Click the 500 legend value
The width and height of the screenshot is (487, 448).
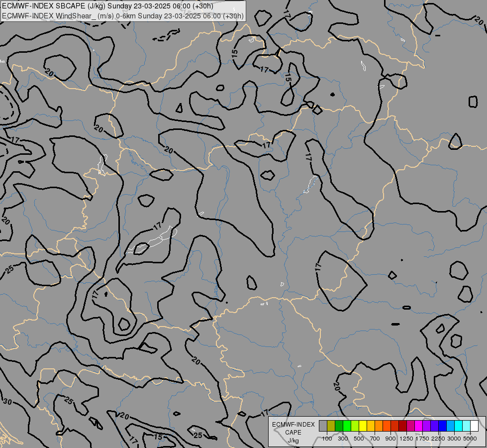(359, 439)
